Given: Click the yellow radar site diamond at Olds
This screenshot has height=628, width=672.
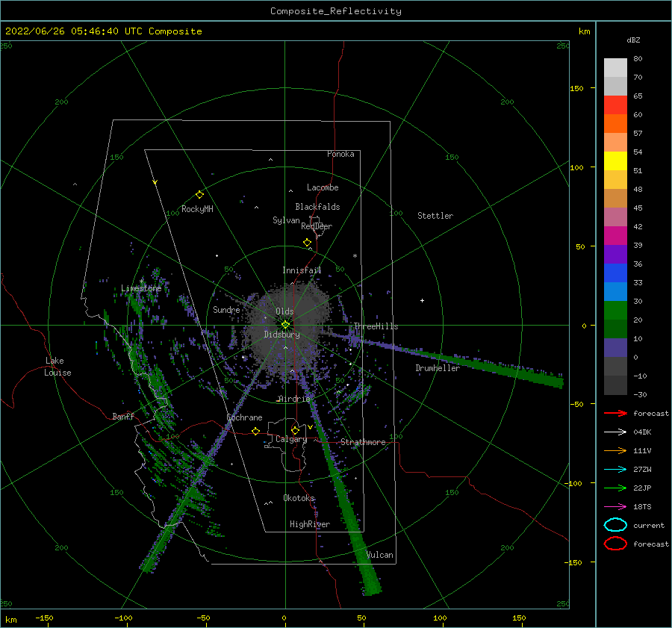Looking at the screenshot, I should [285, 325].
